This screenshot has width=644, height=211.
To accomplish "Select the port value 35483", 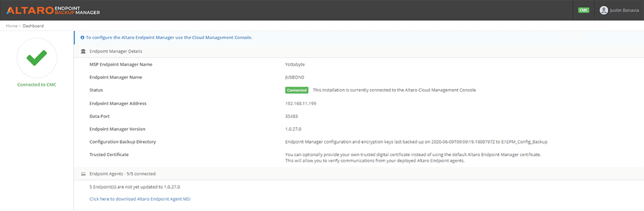I will (291, 116).
